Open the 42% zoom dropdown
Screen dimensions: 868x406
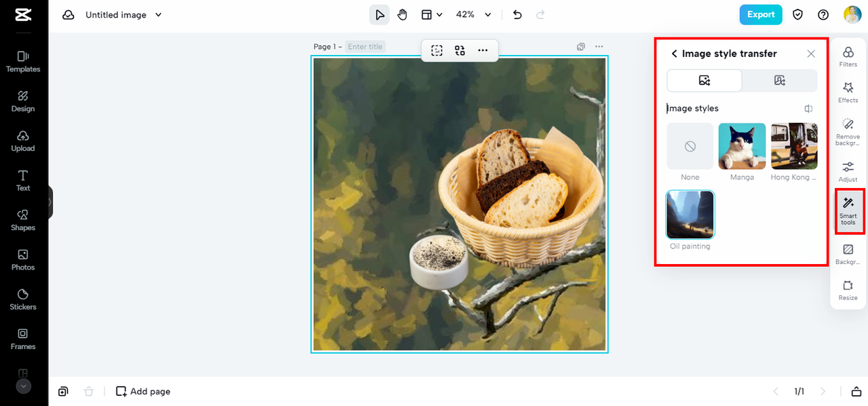pos(473,15)
